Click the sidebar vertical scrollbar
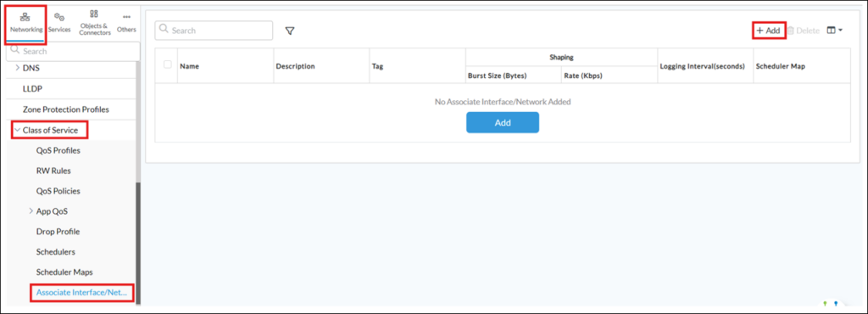The image size is (868, 314). 138,243
